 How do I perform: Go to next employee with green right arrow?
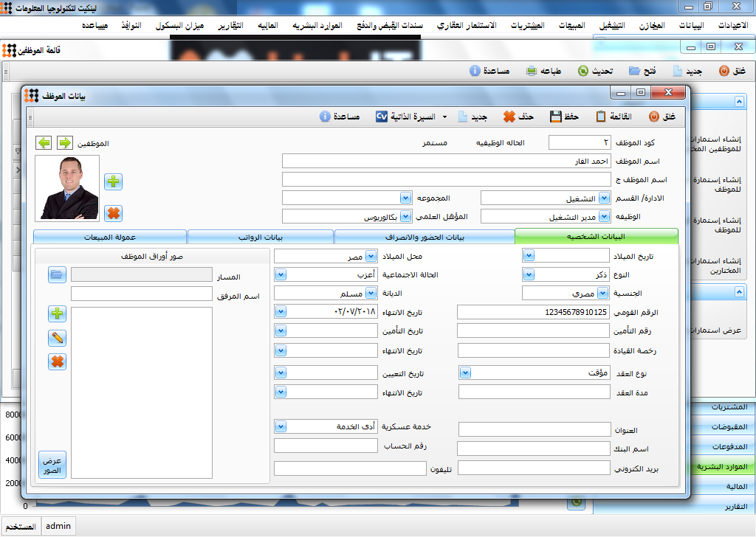pyautogui.click(x=64, y=142)
